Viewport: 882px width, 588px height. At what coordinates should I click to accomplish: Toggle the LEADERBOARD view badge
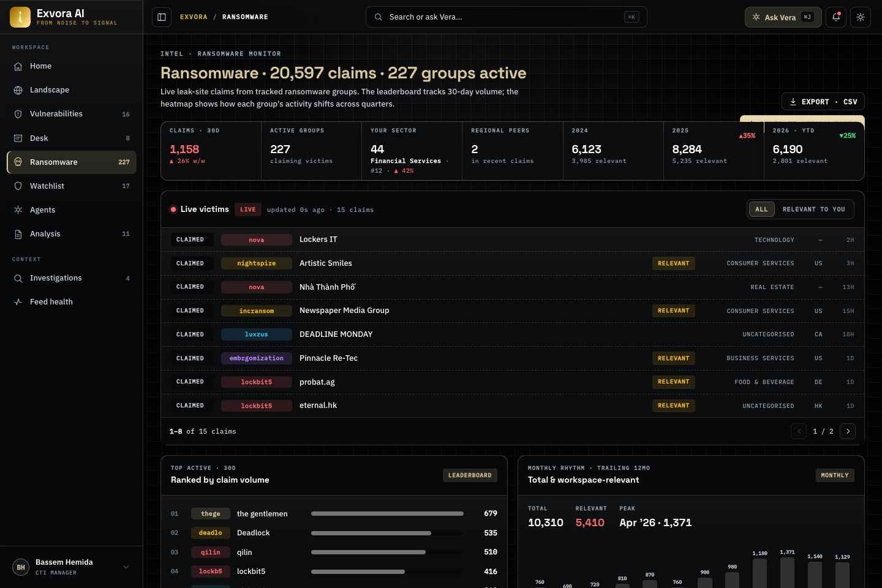click(470, 475)
